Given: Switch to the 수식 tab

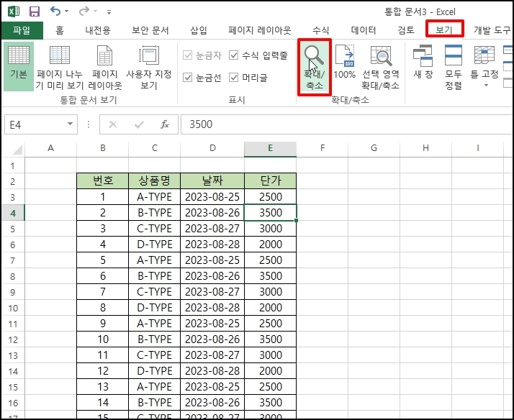Looking at the screenshot, I should point(320,30).
